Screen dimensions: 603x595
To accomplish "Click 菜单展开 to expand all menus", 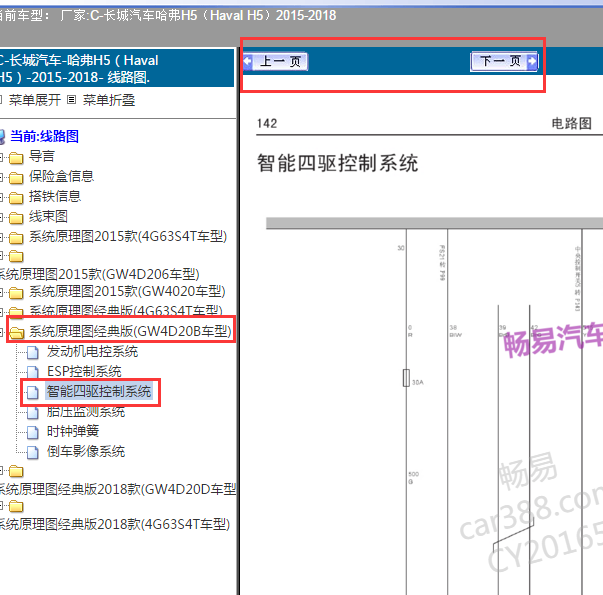I will (x=35, y=100).
